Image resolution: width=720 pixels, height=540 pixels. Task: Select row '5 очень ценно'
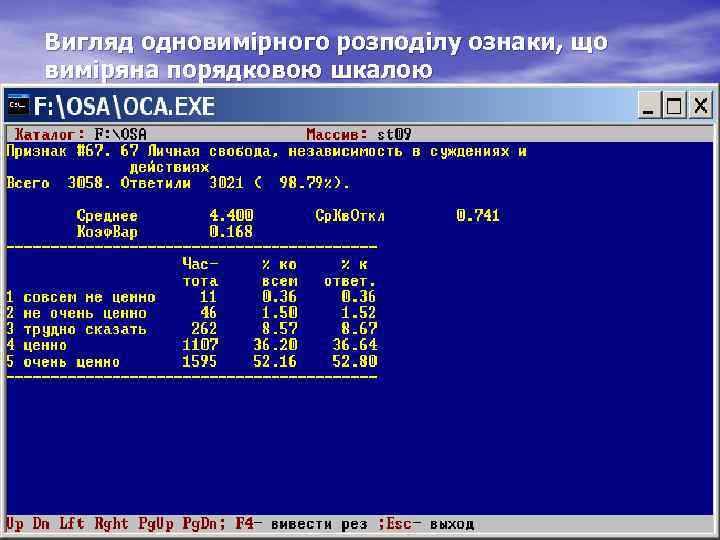coord(191,362)
